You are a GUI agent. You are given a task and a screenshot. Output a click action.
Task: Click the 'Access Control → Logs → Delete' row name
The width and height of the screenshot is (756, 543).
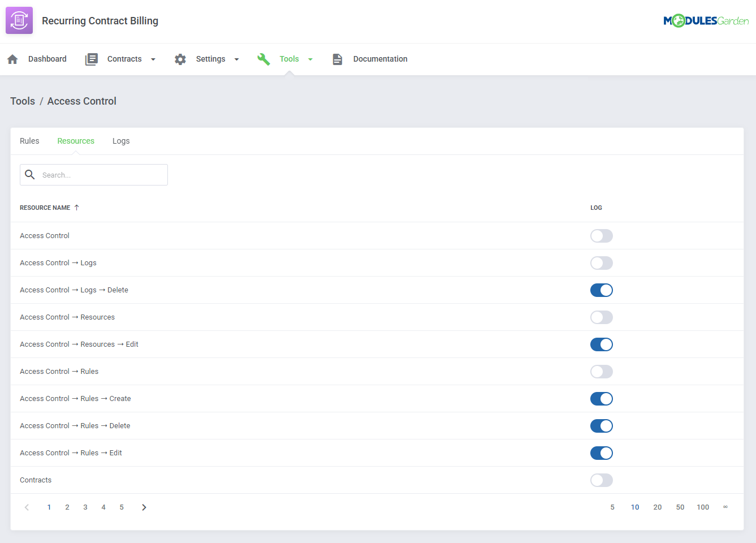point(74,290)
